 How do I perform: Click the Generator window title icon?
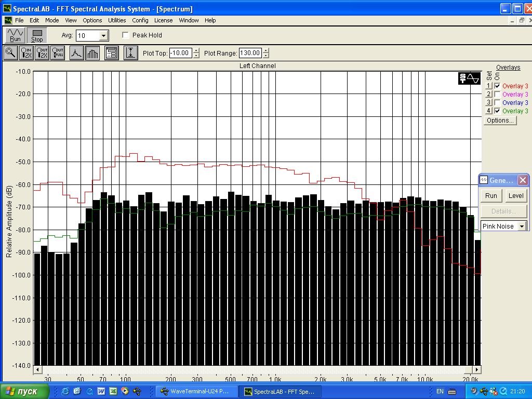point(484,180)
